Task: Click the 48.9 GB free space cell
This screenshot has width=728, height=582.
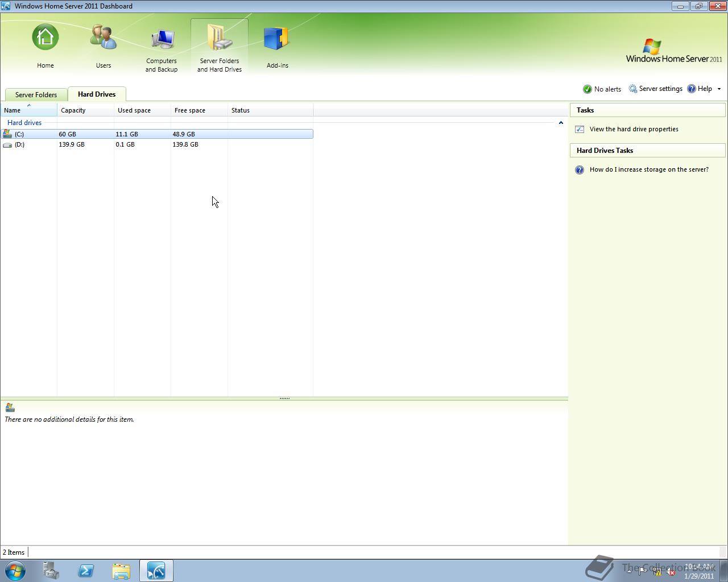Action: [x=184, y=134]
